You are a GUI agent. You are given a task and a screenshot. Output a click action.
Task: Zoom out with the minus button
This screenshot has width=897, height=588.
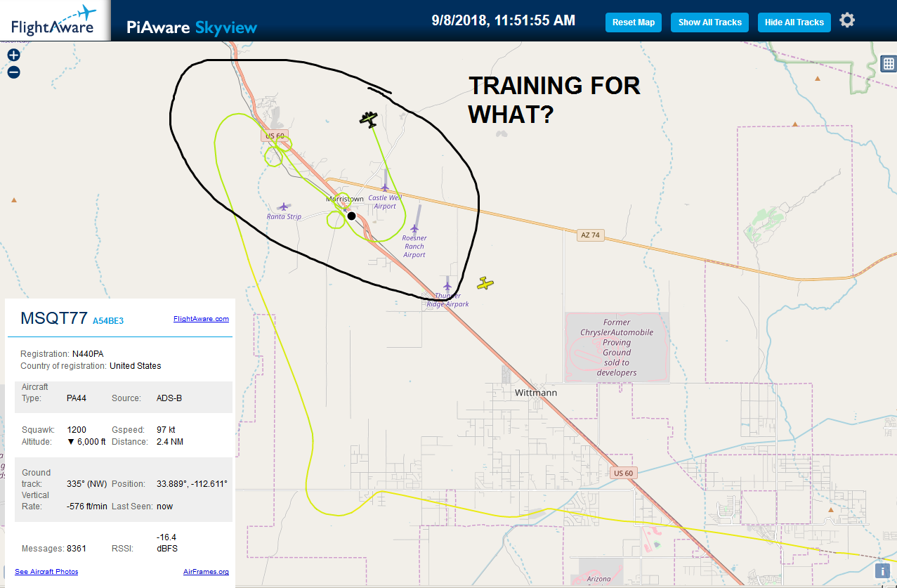point(13,72)
